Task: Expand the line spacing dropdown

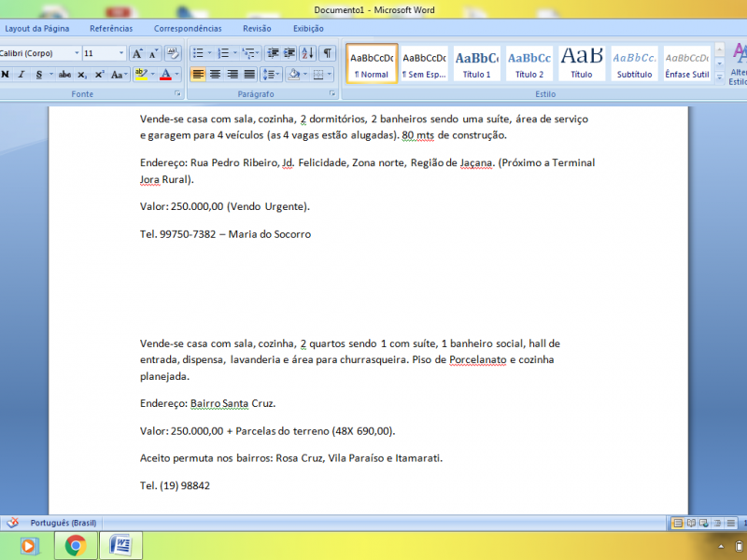Action: [272, 75]
